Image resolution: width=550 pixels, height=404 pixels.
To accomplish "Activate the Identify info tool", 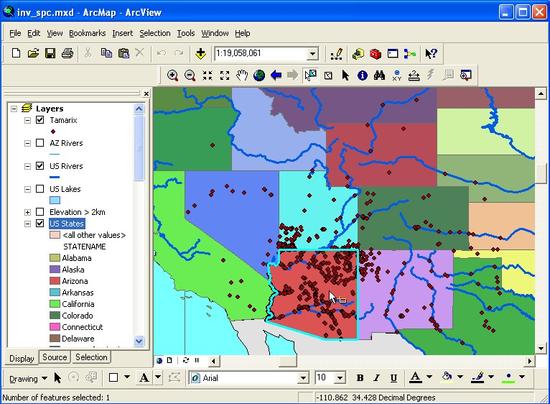I will click(x=362, y=75).
